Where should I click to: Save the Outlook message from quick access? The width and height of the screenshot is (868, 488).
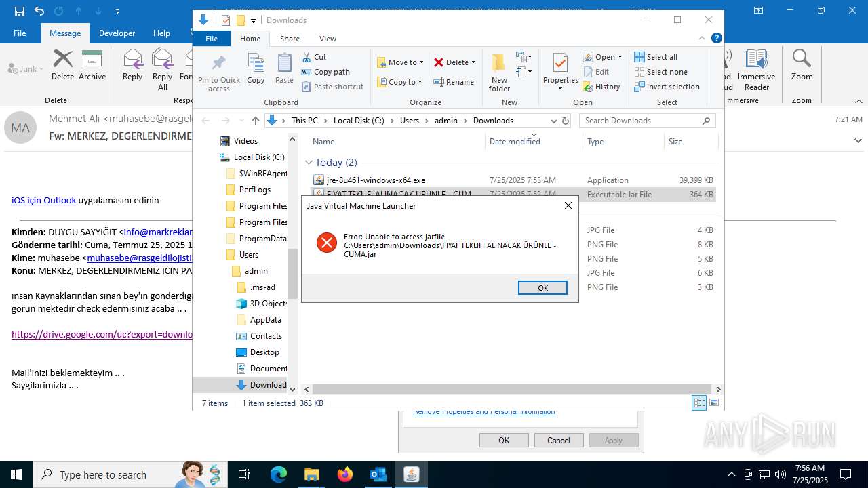pos(19,11)
